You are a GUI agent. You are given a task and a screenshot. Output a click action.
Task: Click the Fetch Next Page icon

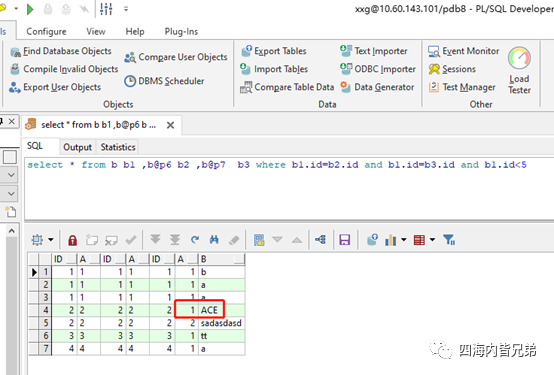pos(155,240)
